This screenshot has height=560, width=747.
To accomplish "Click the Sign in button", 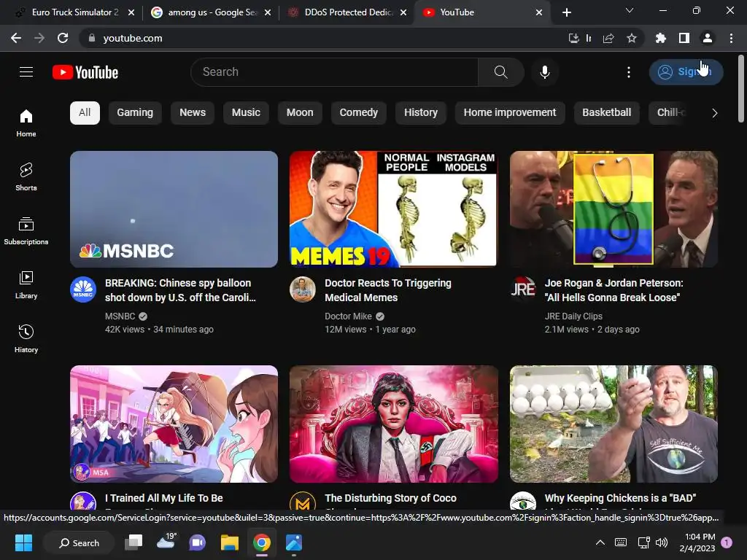I will 686,72.
